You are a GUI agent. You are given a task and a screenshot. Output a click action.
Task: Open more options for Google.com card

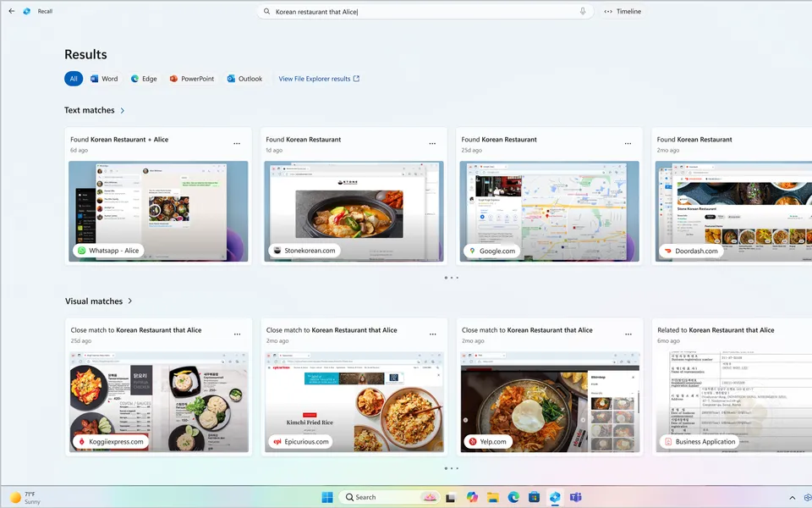point(628,144)
